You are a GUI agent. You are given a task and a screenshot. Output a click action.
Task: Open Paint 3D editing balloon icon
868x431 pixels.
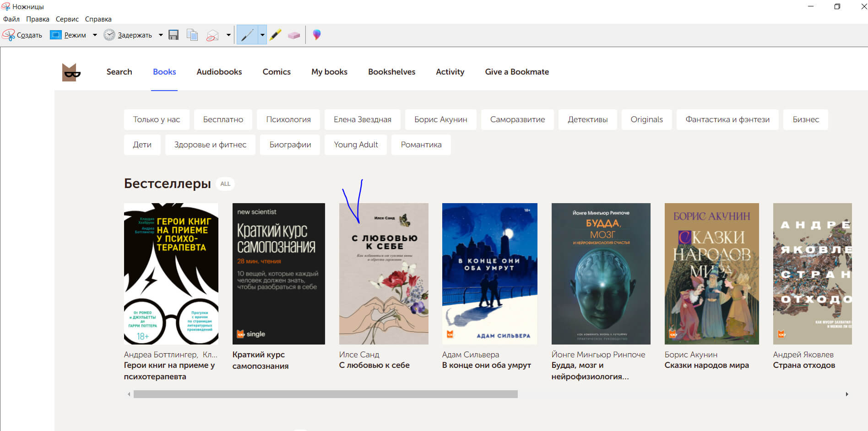[316, 35]
